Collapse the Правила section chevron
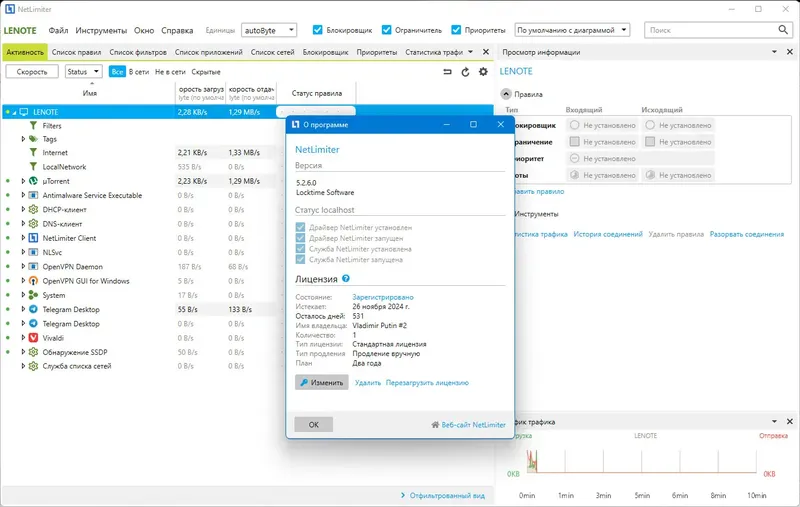 pos(506,94)
